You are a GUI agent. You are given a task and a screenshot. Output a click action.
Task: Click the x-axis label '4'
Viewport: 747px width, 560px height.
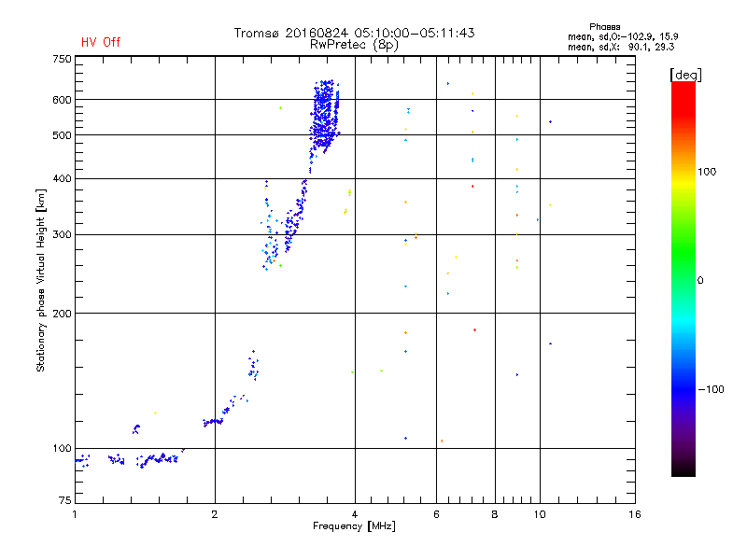click(x=355, y=514)
